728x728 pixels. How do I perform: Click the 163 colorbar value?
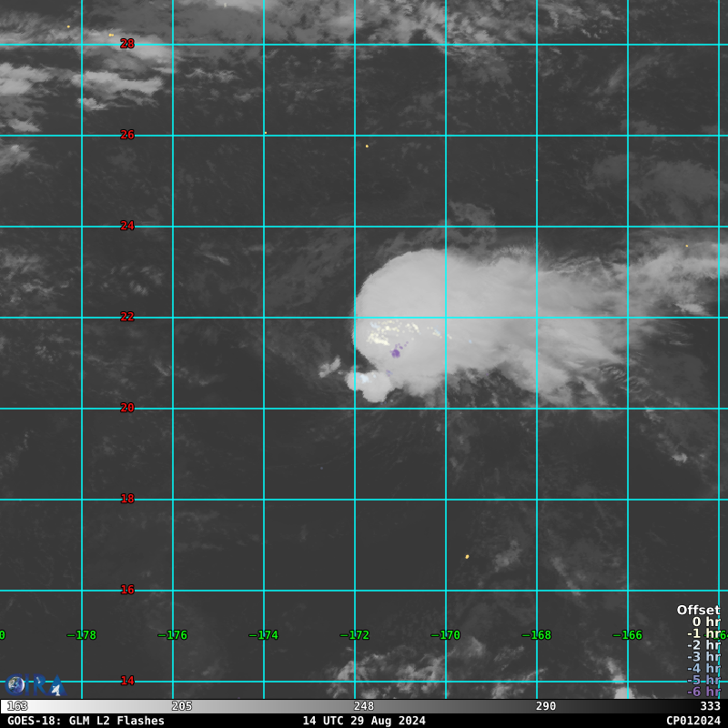(17, 706)
